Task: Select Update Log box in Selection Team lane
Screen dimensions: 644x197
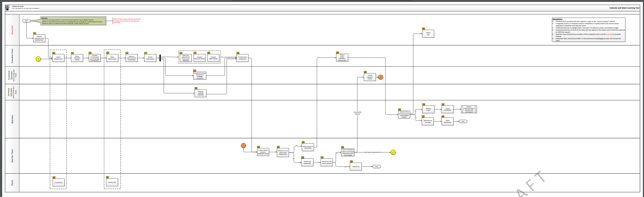Action: pyautogui.click(x=356, y=166)
